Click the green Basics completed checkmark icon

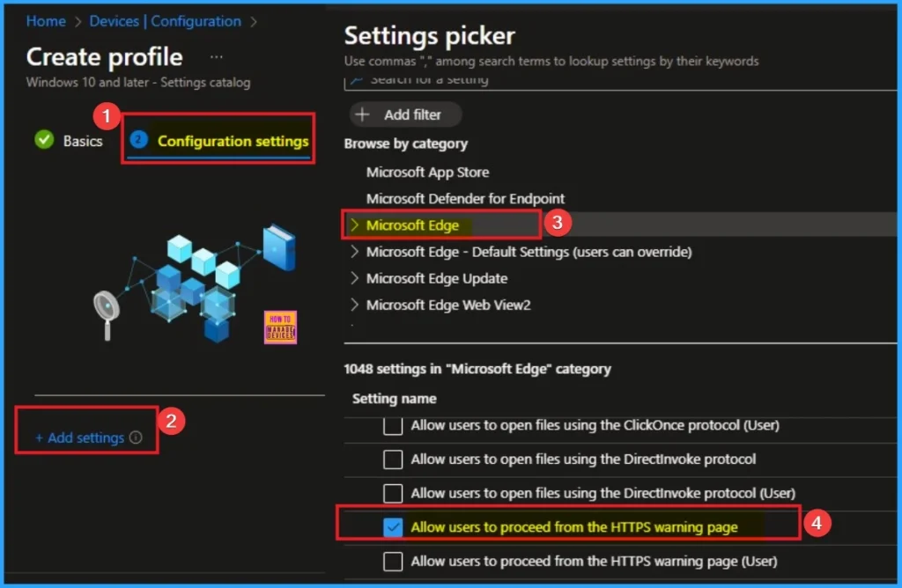click(x=44, y=140)
